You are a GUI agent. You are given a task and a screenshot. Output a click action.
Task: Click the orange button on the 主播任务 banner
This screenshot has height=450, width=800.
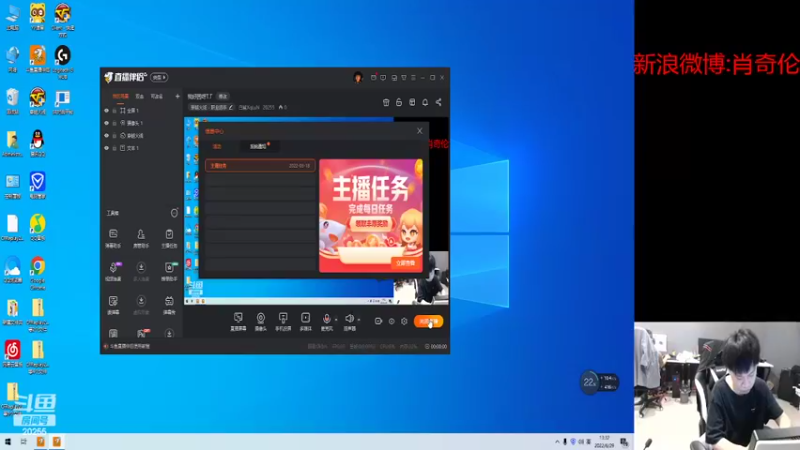point(406,263)
